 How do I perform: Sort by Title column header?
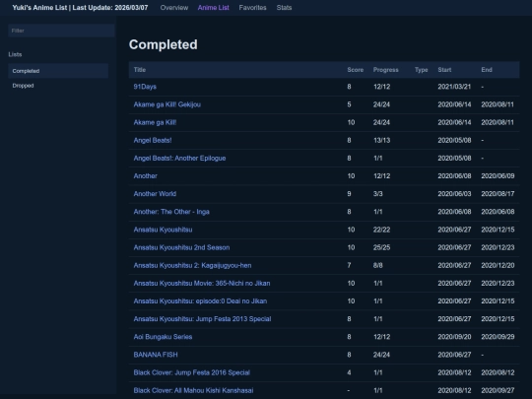tap(140, 70)
